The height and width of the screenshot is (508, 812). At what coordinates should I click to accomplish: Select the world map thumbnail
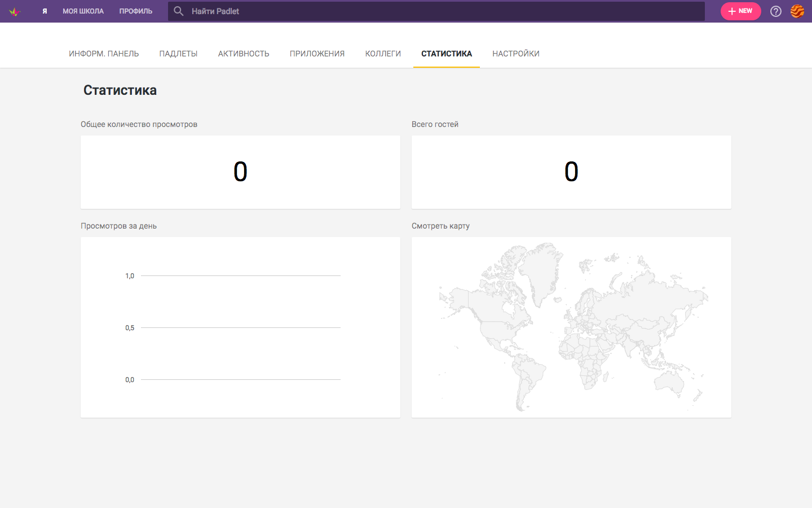571,327
